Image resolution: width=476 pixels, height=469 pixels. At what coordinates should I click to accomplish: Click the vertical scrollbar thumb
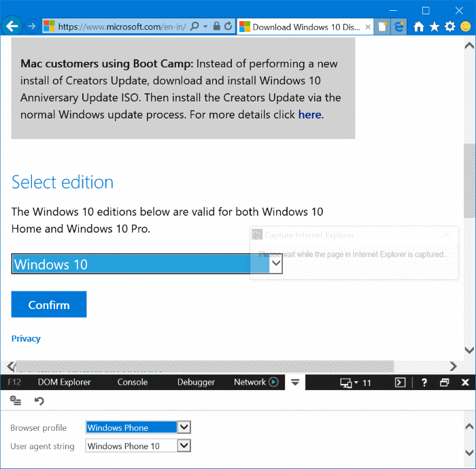point(469,181)
